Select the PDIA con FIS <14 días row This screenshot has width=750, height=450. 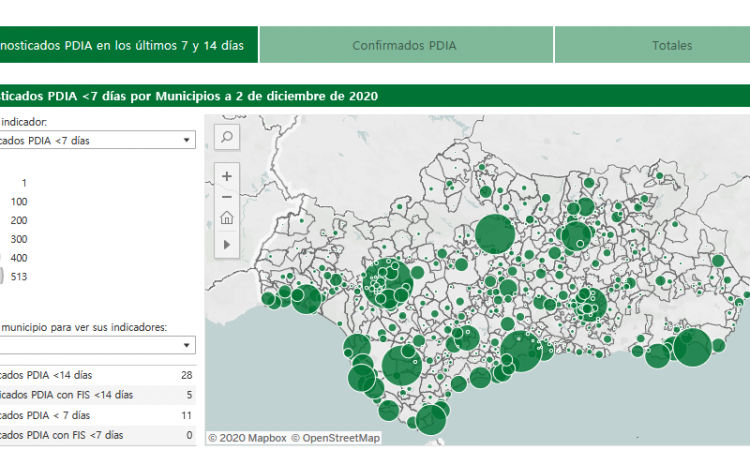[x=97, y=395]
